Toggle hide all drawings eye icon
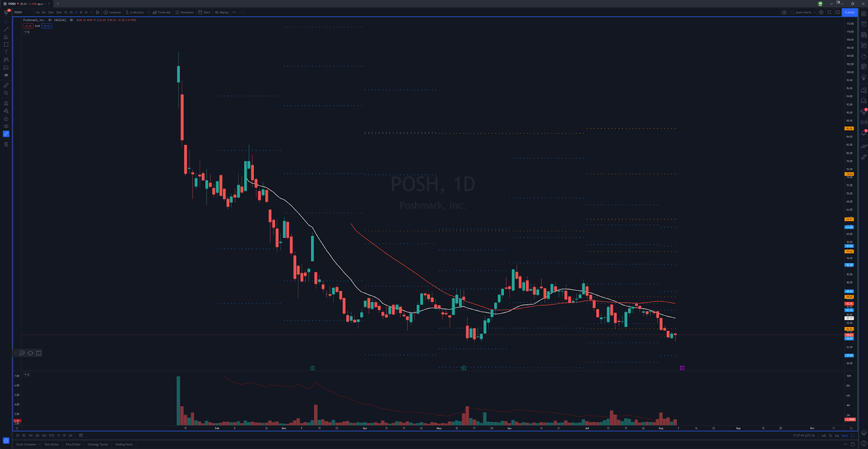 point(6,126)
